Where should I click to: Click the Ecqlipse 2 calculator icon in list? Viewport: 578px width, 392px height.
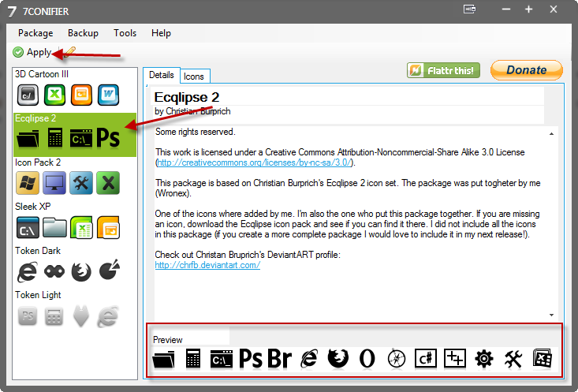pyautogui.click(x=55, y=138)
